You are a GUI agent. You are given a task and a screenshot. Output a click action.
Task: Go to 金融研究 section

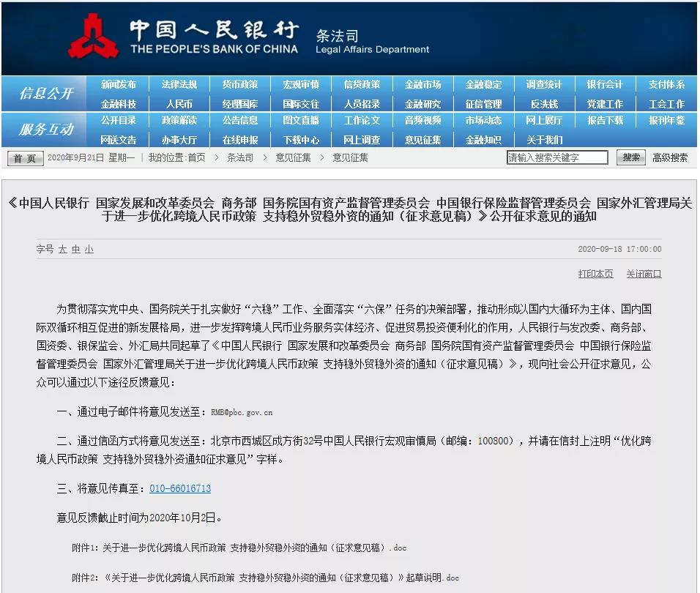click(422, 104)
